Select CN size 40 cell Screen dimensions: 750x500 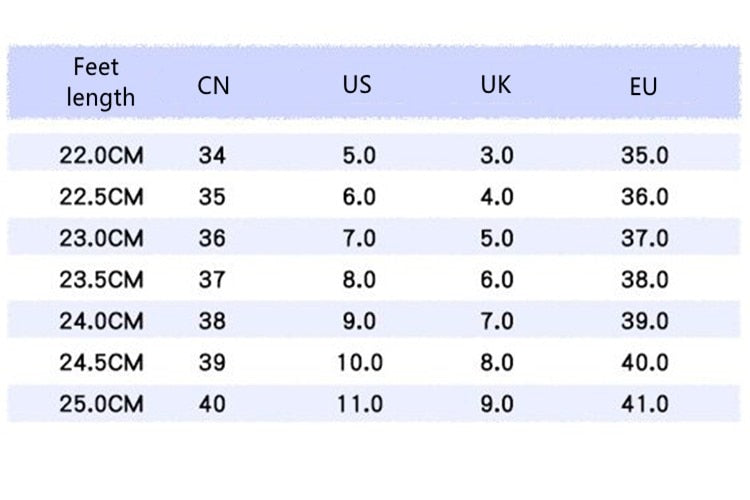(x=212, y=404)
